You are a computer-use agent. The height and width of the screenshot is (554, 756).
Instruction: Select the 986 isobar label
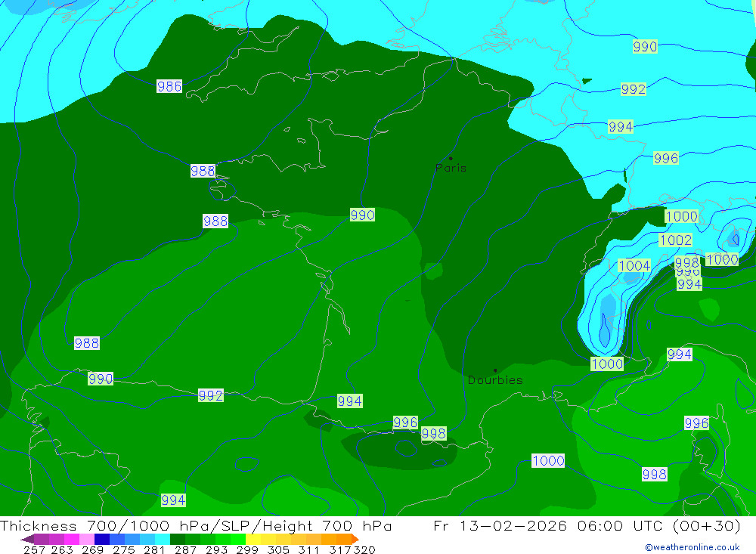169,86
